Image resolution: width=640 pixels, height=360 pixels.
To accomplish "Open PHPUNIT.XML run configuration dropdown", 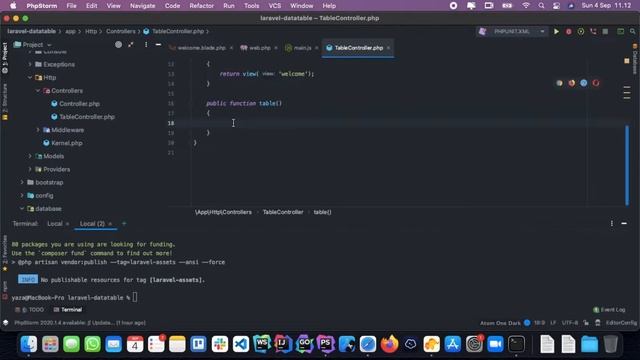I will [x=512, y=31].
